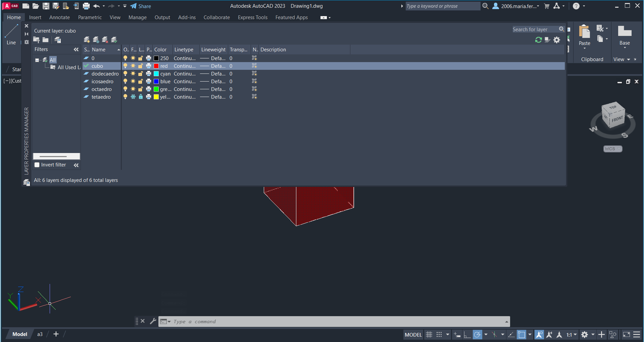
Task: Open a file with the Open folder icon
Action: [36, 6]
